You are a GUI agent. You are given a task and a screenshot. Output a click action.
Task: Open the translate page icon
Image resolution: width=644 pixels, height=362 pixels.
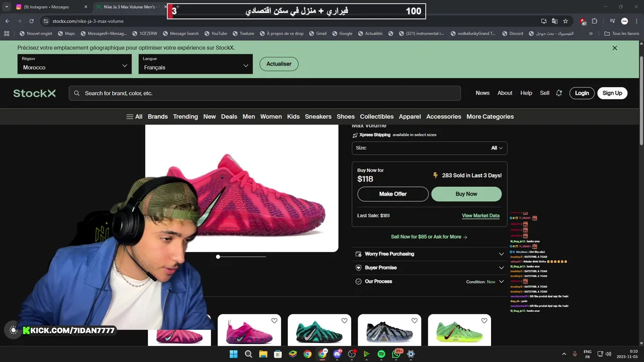[x=554, y=21]
